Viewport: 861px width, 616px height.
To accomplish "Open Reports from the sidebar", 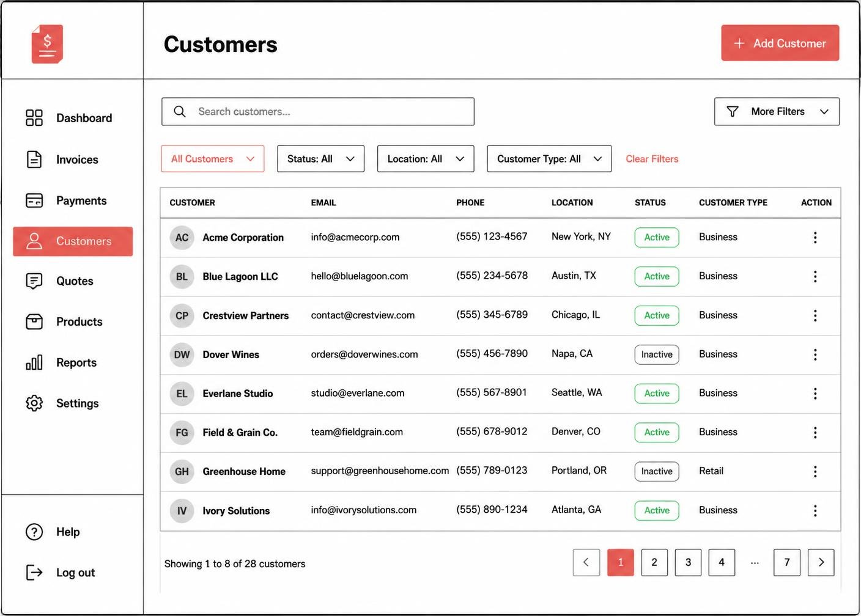I will [61, 362].
